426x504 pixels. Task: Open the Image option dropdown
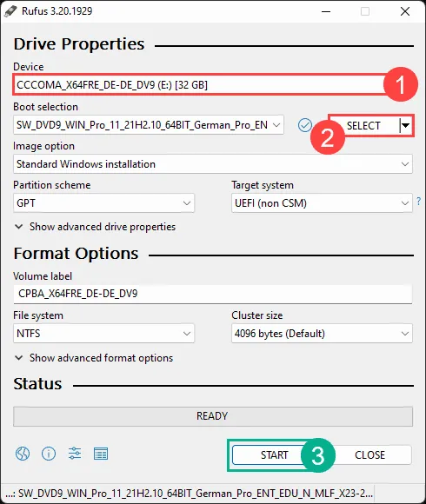pyautogui.click(x=213, y=164)
